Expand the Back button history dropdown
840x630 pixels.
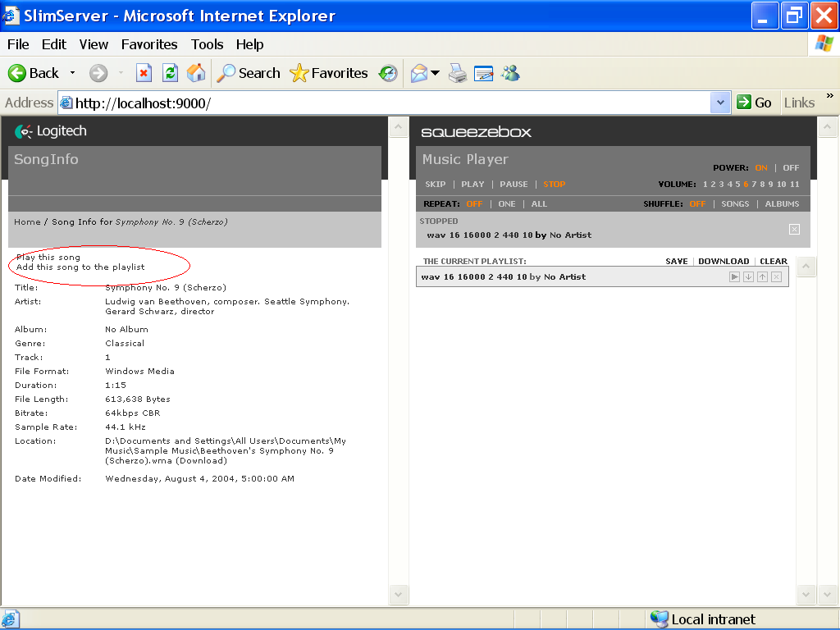(72, 73)
